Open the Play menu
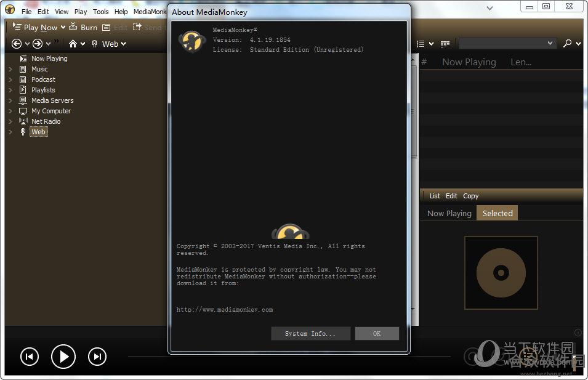The width and height of the screenshot is (588, 380). click(x=81, y=12)
